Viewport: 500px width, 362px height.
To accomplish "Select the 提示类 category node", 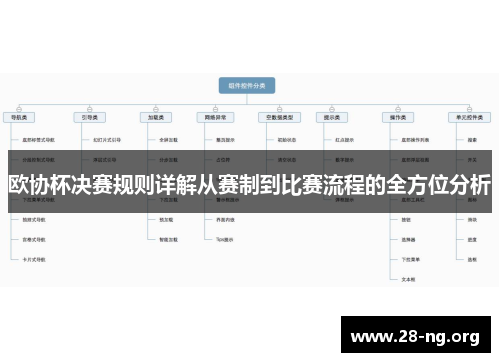I will [332, 117].
